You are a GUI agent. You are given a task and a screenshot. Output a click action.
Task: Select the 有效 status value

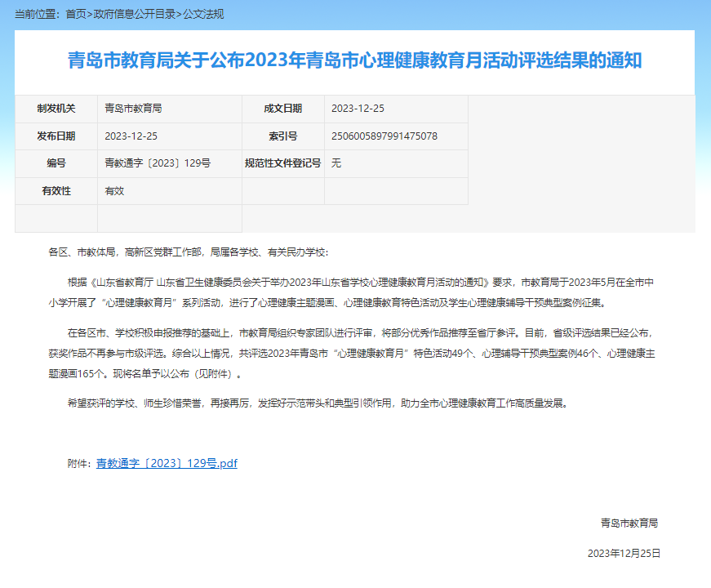coord(114,191)
